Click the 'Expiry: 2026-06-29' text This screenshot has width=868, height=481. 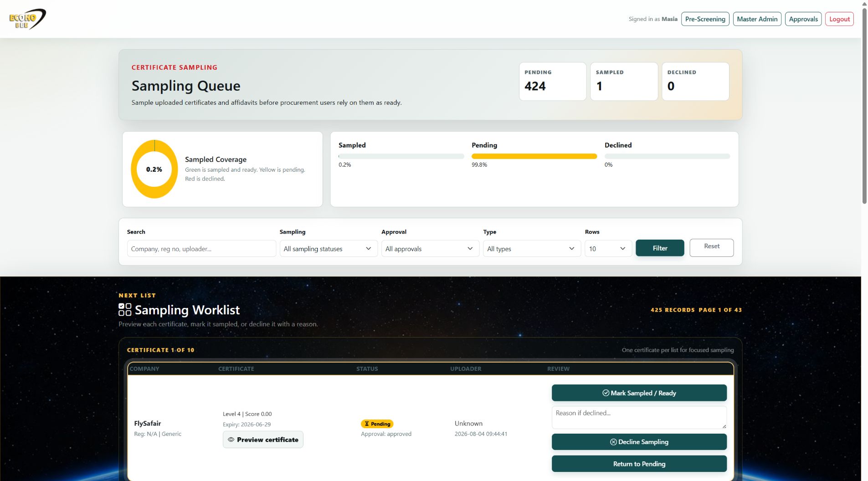(x=247, y=425)
